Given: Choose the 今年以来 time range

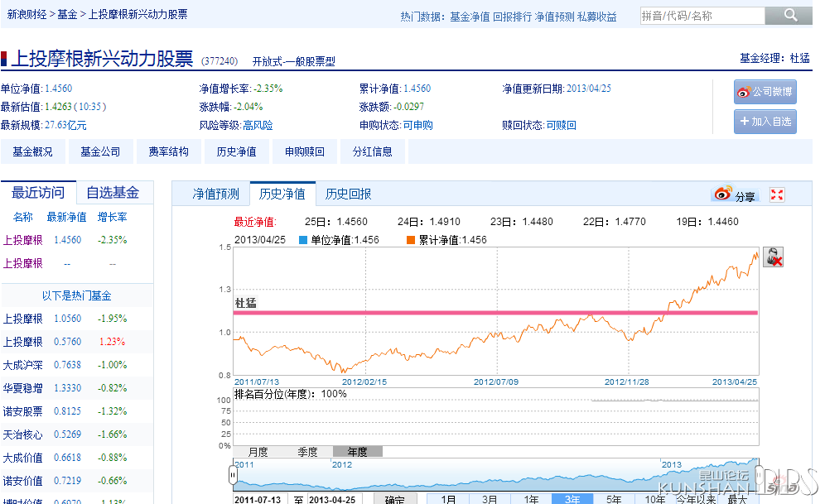Looking at the screenshot, I should 696,499.
